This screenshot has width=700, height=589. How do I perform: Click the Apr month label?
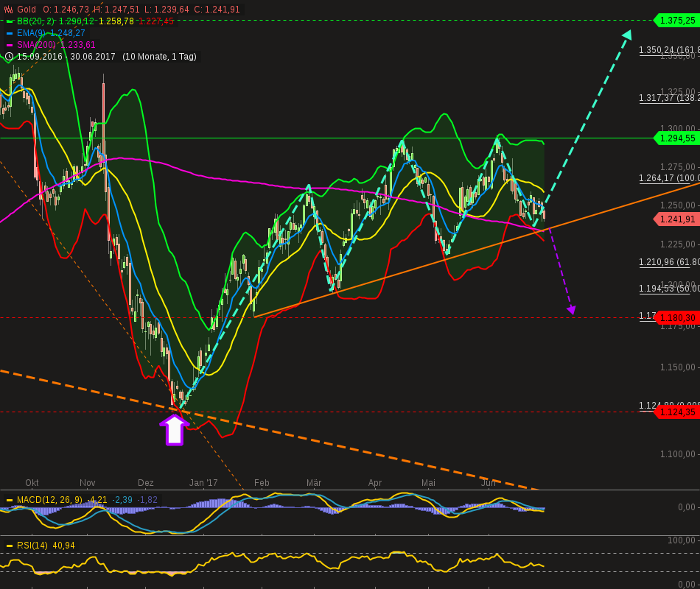(x=375, y=483)
